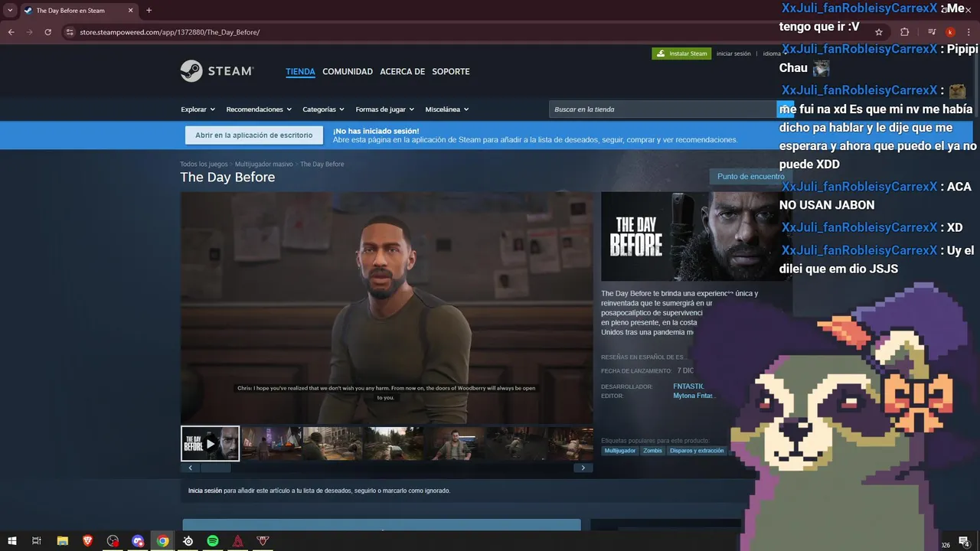This screenshot has height=551, width=980.
Task: Click 'Todos los juegos' breadcrumb
Action: click(204, 165)
